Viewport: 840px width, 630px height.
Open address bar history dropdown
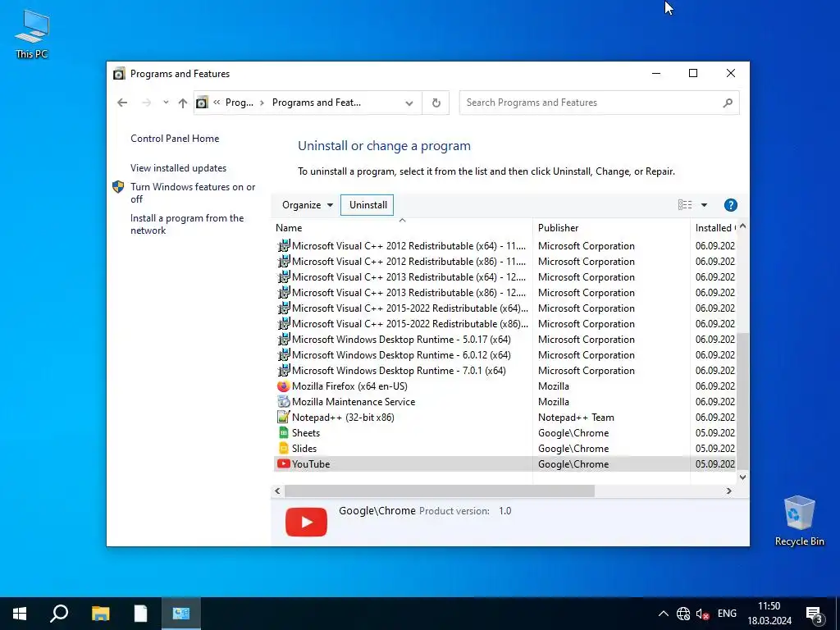tap(409, 103)
